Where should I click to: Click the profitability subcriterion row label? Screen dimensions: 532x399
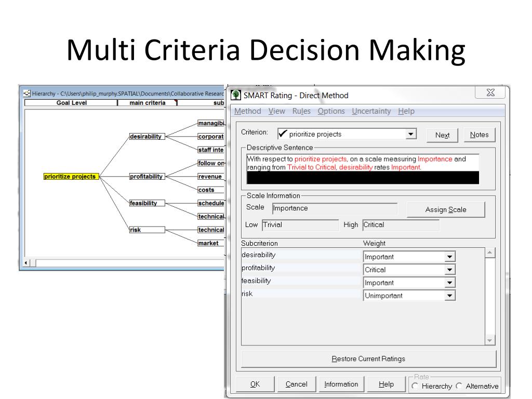point(258,268)
